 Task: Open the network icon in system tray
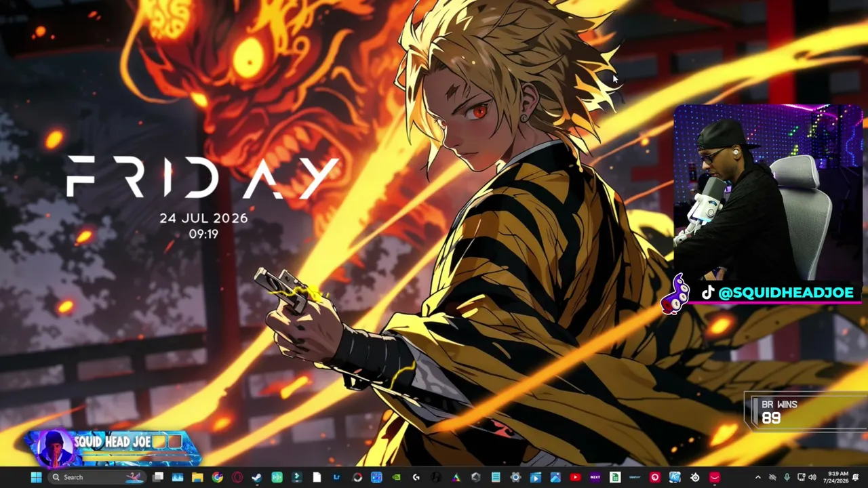coord(801,477)
